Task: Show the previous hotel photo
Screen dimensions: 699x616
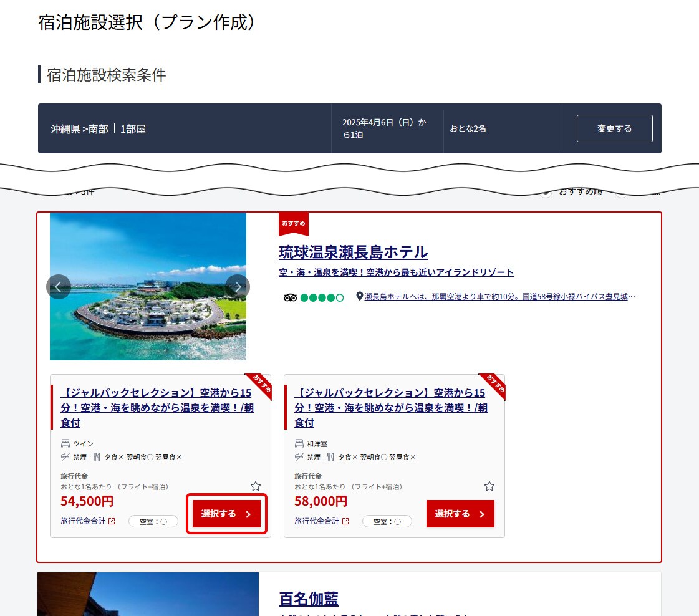Action: tap(59, 287)
